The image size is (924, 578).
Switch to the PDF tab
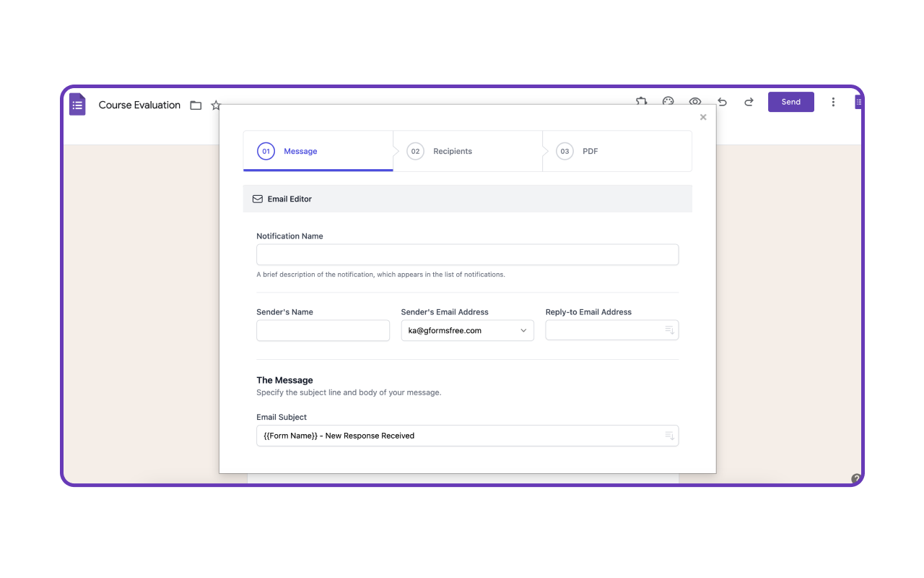pos(590,151)
